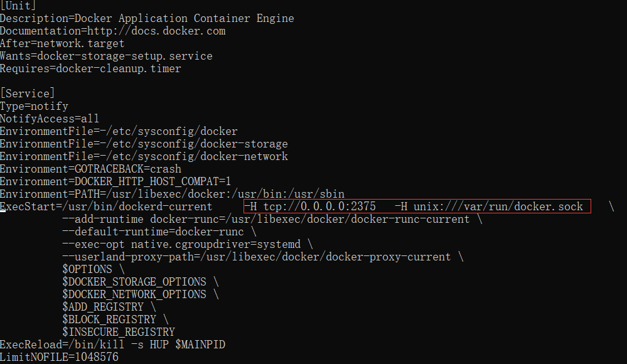Click the $INSECURE_REGISTRY variable

(x=118, y=332)
